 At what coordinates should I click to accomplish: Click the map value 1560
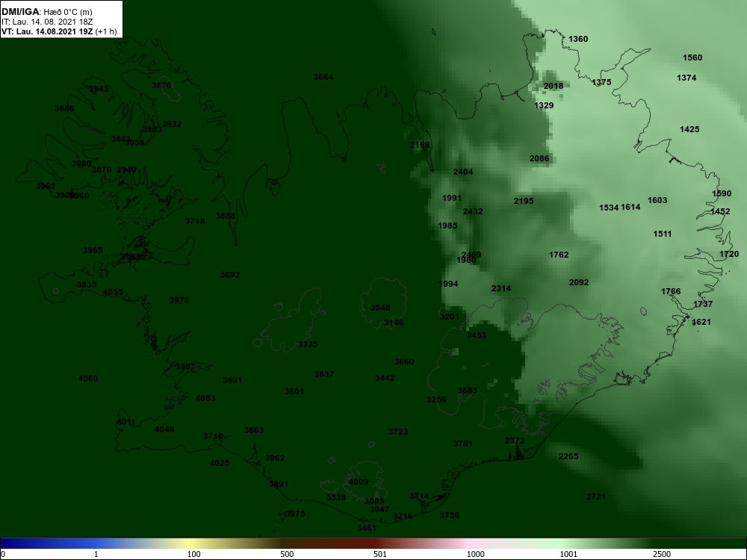pos(692,58)
